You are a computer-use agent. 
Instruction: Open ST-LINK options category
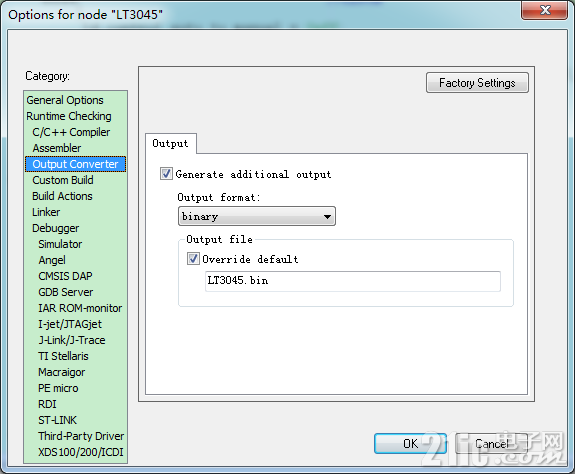58,420
